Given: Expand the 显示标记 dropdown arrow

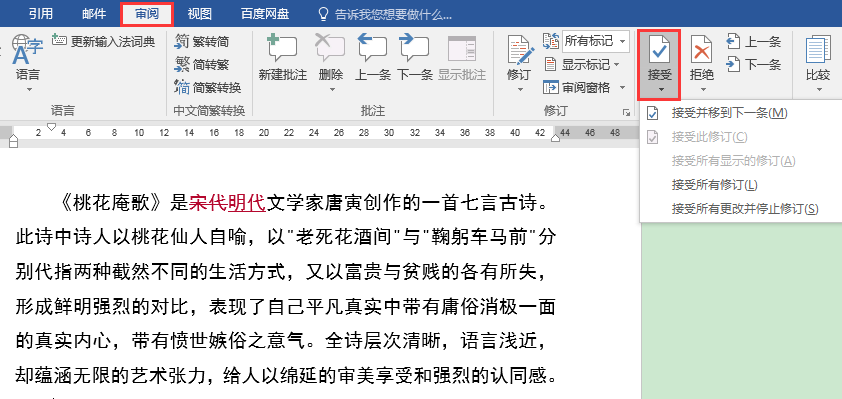Looking at the screenshot, I should (616, 65).
